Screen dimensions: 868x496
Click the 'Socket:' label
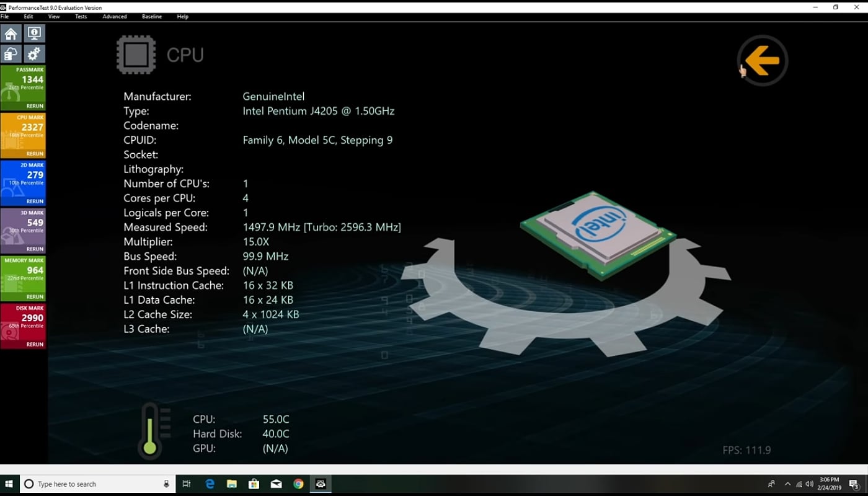pos(141,154)
